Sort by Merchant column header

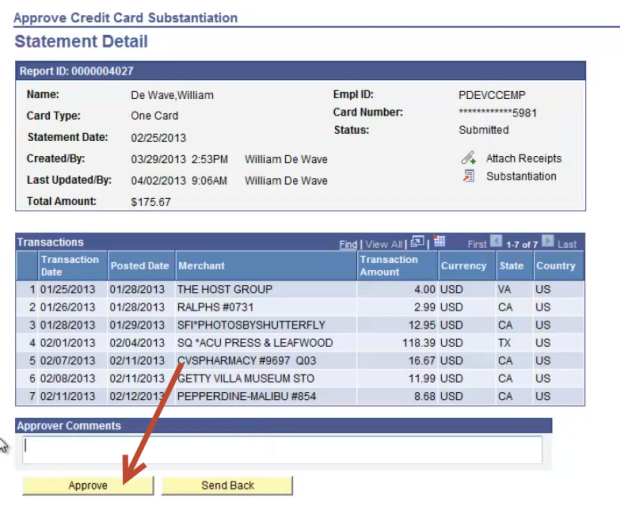[x=201, y=266]
